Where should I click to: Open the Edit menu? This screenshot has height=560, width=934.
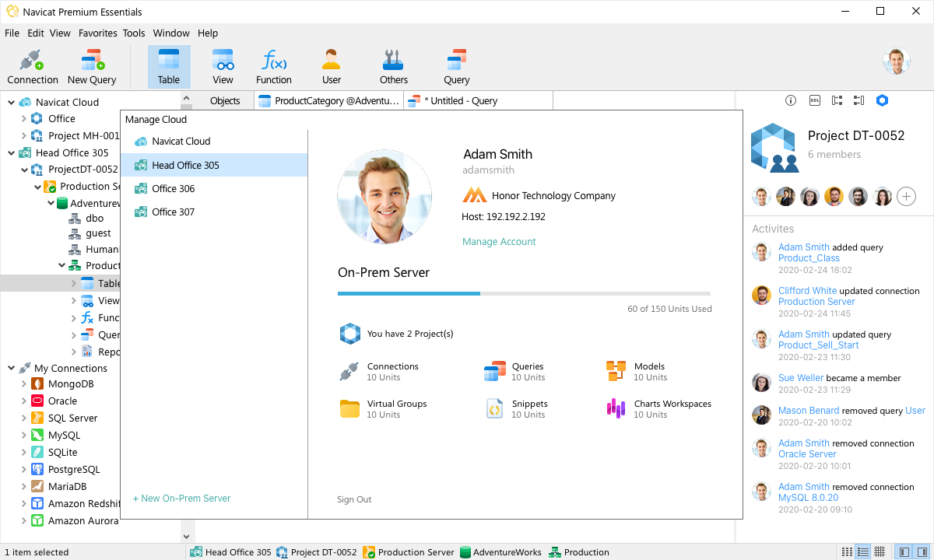36,33
